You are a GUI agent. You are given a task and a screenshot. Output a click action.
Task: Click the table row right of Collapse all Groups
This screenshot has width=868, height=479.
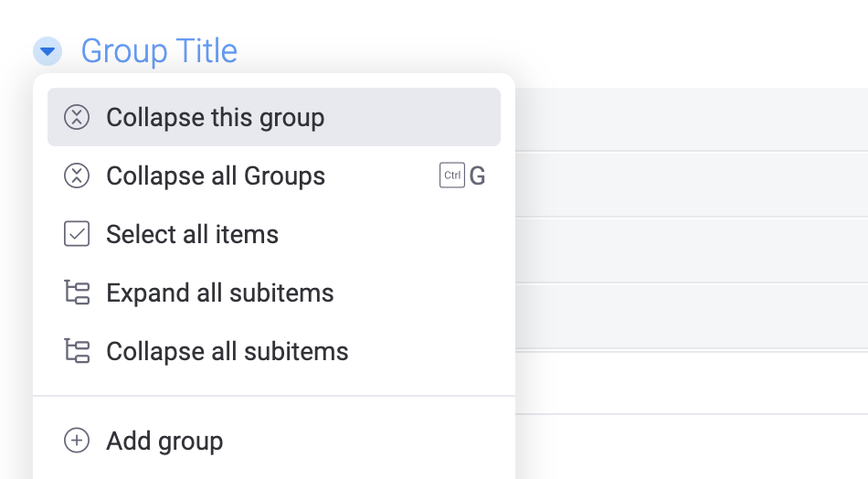pos(690,184)
